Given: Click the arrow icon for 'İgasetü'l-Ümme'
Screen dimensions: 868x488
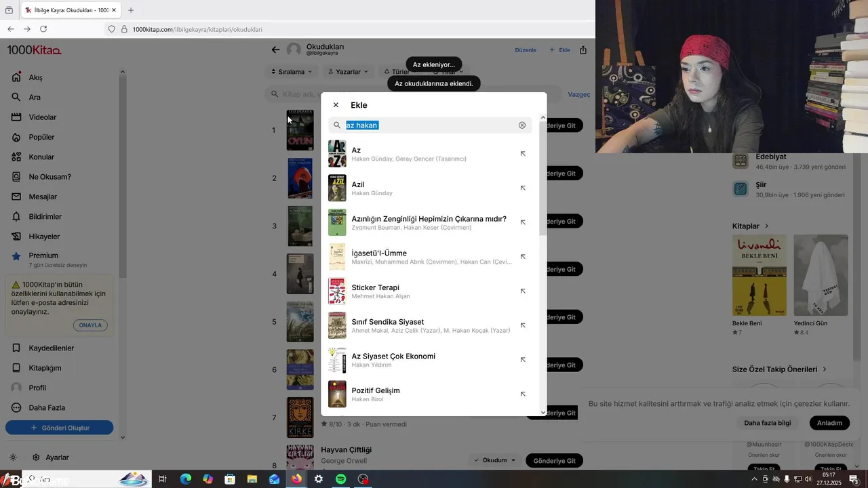Looking at the screenshot, I should click(523, 257).
